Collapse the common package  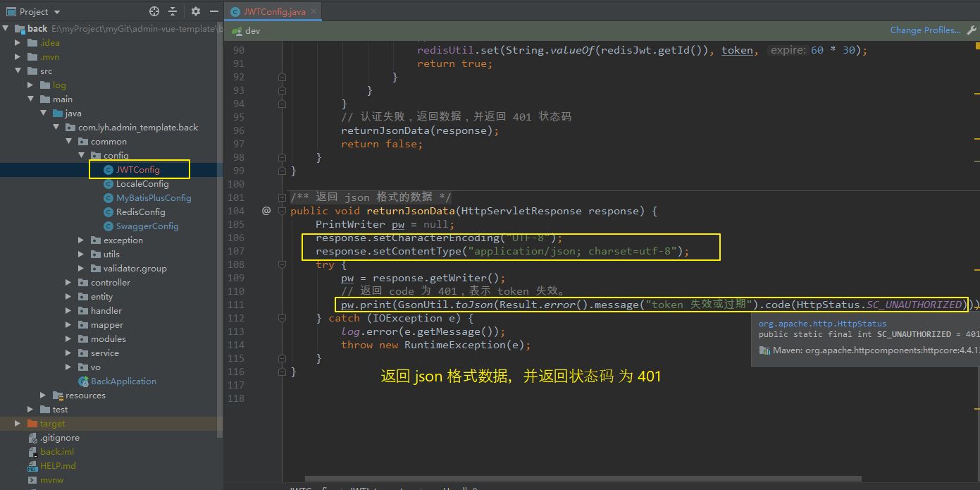point(69,142)
